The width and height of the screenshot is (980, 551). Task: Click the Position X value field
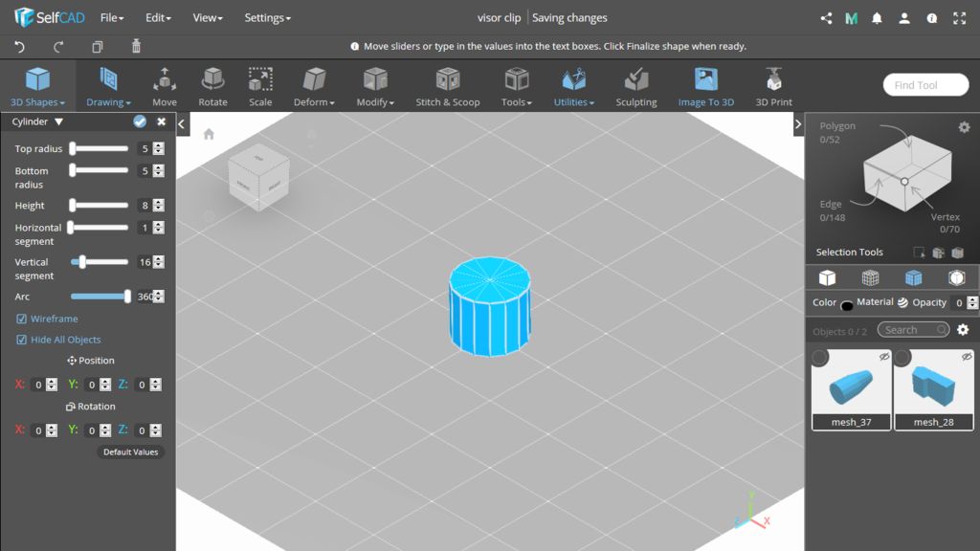[x=38, y=385]
